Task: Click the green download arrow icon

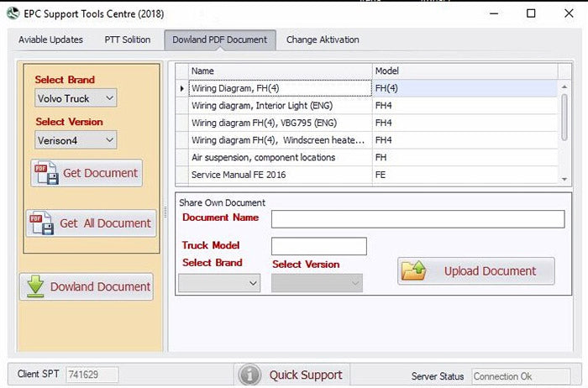Action: click(35, 286)
